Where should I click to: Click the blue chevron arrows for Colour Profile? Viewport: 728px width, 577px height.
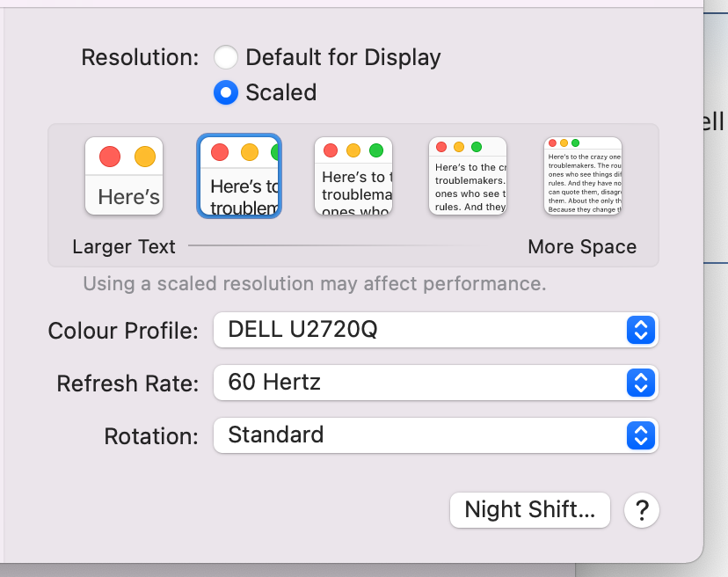pos(641,330)
